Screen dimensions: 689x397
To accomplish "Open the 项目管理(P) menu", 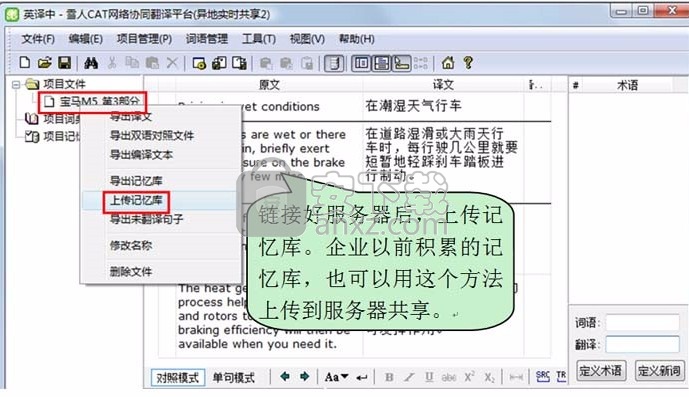I will [x=144, y=39].
